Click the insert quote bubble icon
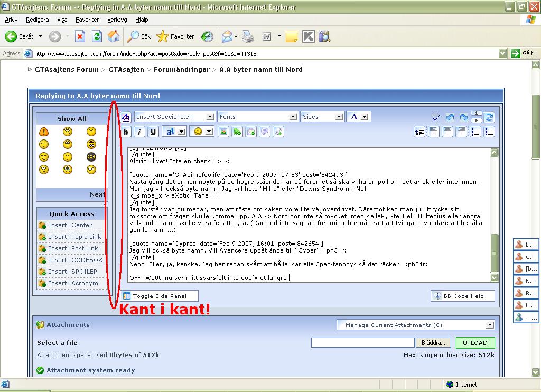This screenshot has height=392, width=541. [265, 132]
